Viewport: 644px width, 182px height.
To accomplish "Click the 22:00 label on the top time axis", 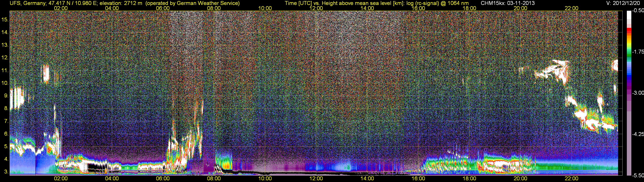I will 571,8.
